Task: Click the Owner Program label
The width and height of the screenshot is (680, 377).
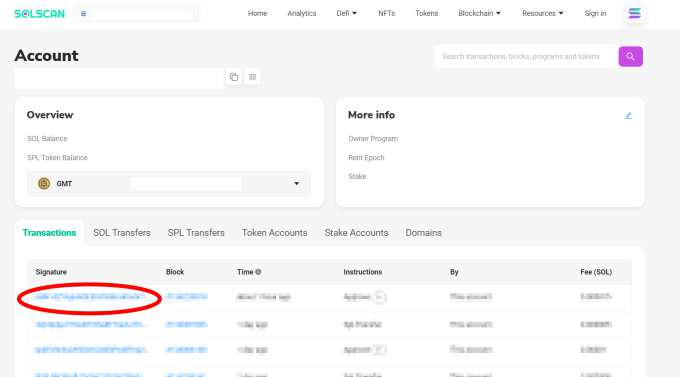Action: coord(373,138)
